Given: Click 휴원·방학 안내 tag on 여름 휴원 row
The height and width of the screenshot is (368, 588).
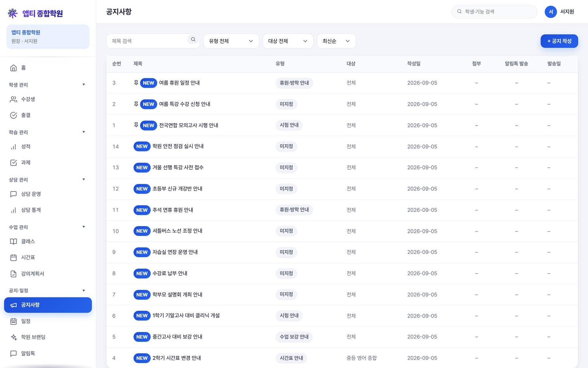Looking at the screenshot, I should pyautogui.click(x=294, y=83).
